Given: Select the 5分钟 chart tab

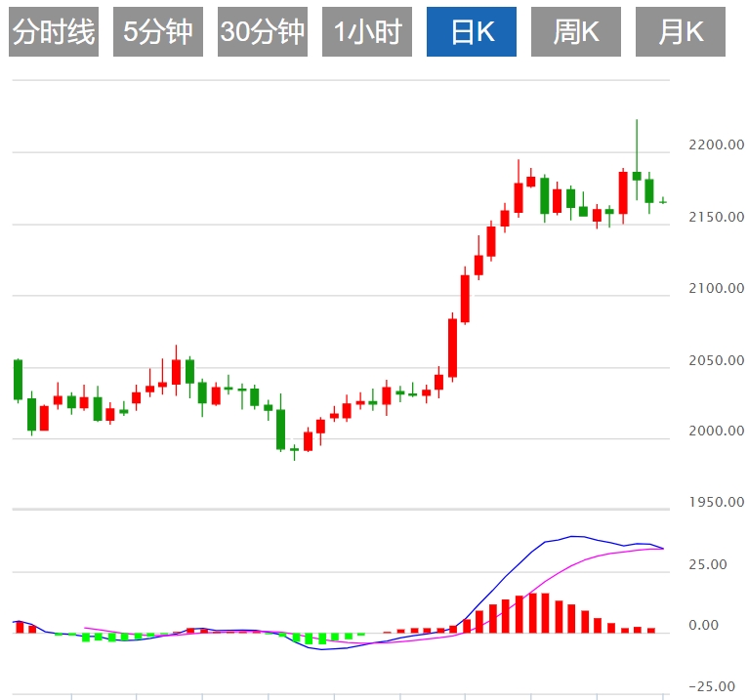Looking at the screenshot, I should click(158, 32).
